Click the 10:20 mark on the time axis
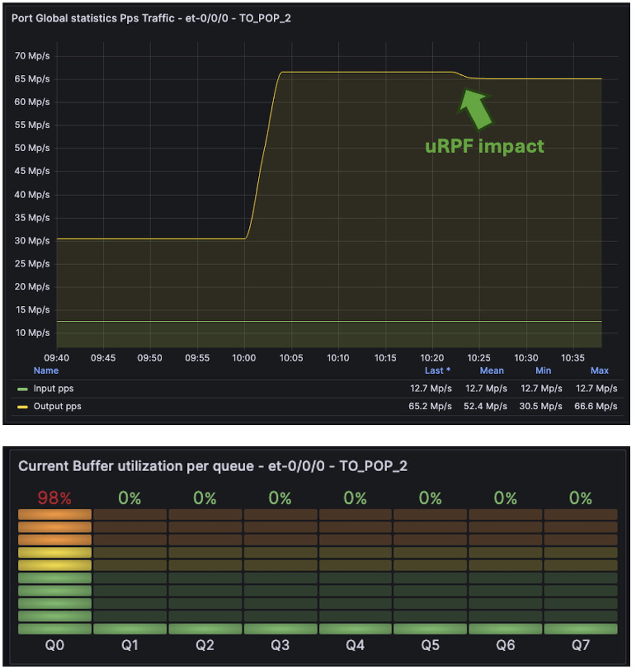 [x=433, y=358]
